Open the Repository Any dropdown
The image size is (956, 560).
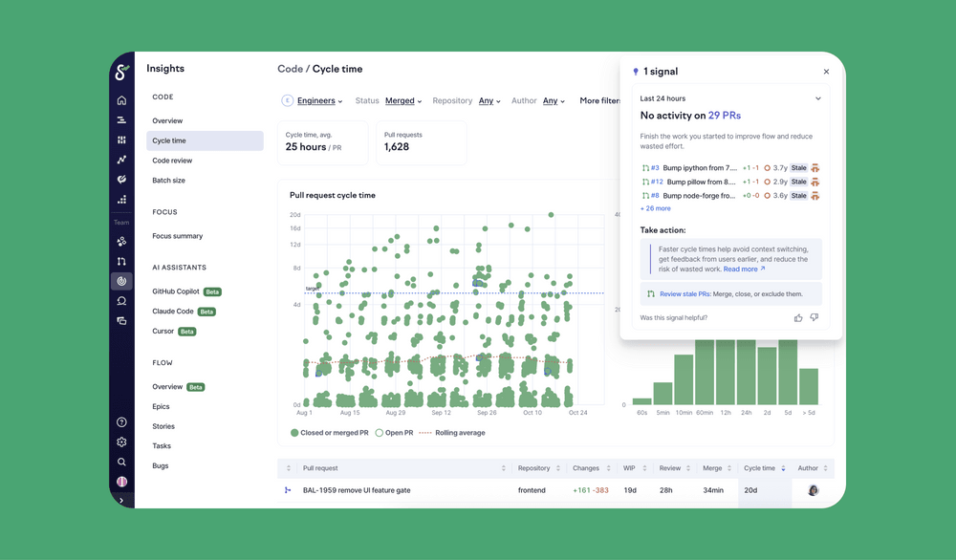(484, 100)
